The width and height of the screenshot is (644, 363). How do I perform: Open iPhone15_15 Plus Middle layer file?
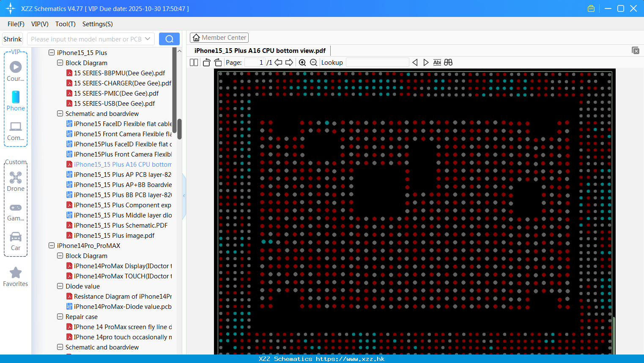119,215
